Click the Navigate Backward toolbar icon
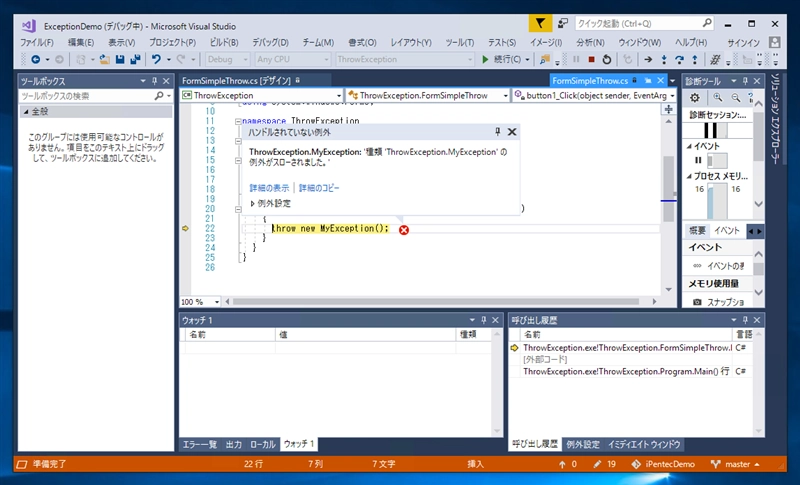The image size is (800, 485). click(35, 60)
